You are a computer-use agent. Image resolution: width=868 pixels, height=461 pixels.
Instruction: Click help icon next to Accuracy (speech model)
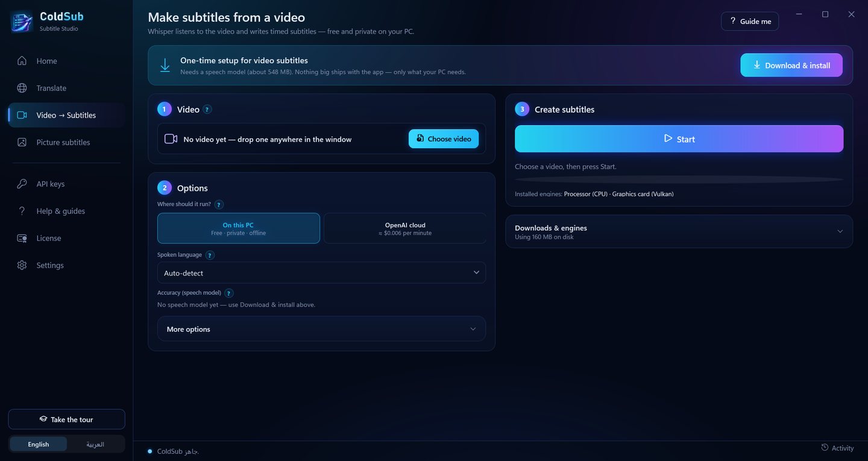pyautogui.click(x=229, y=293)
